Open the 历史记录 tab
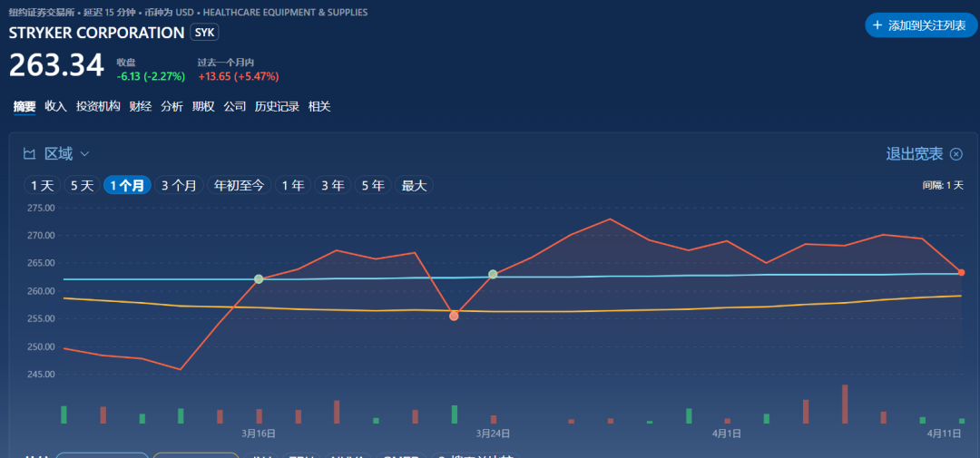The height and width of the screenshot is (458, 980). click(x=277, y=106)
